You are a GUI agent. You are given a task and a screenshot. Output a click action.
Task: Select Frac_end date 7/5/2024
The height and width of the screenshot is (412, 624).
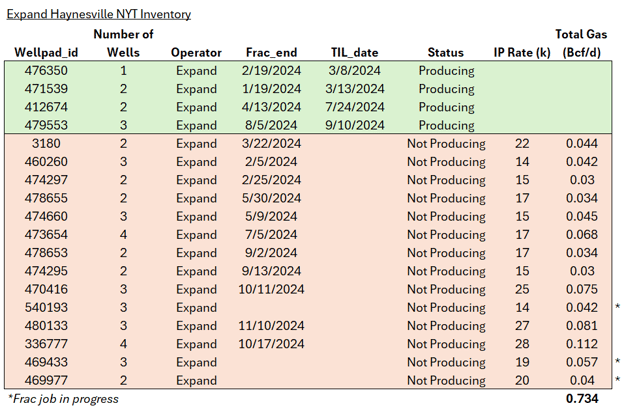click(x=271, y=234)
